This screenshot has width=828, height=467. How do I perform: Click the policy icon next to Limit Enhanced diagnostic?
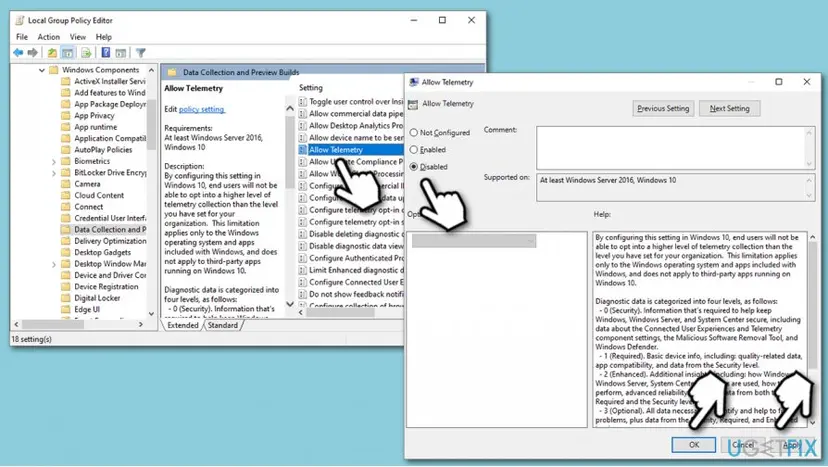click(303, 270)
